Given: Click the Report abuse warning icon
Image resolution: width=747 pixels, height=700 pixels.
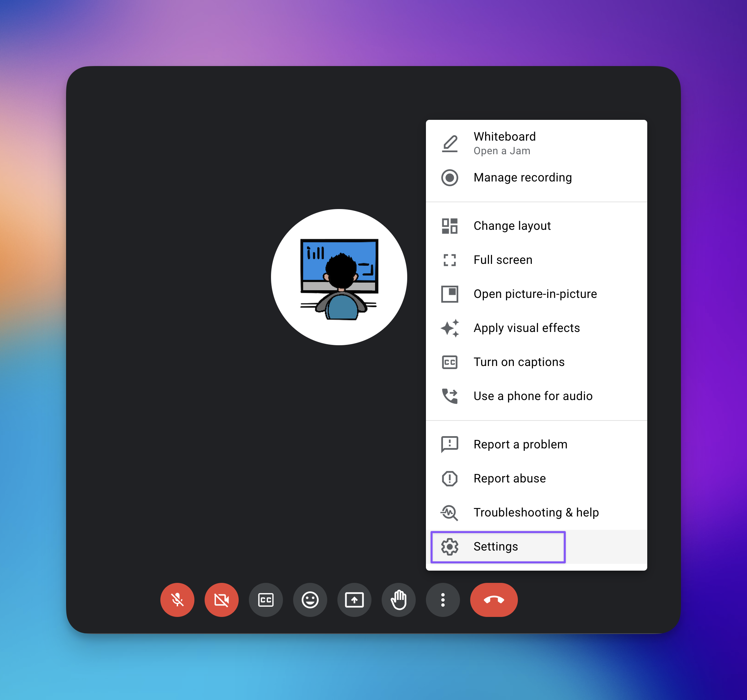Looking at the screenshot, I should (449, 478).
